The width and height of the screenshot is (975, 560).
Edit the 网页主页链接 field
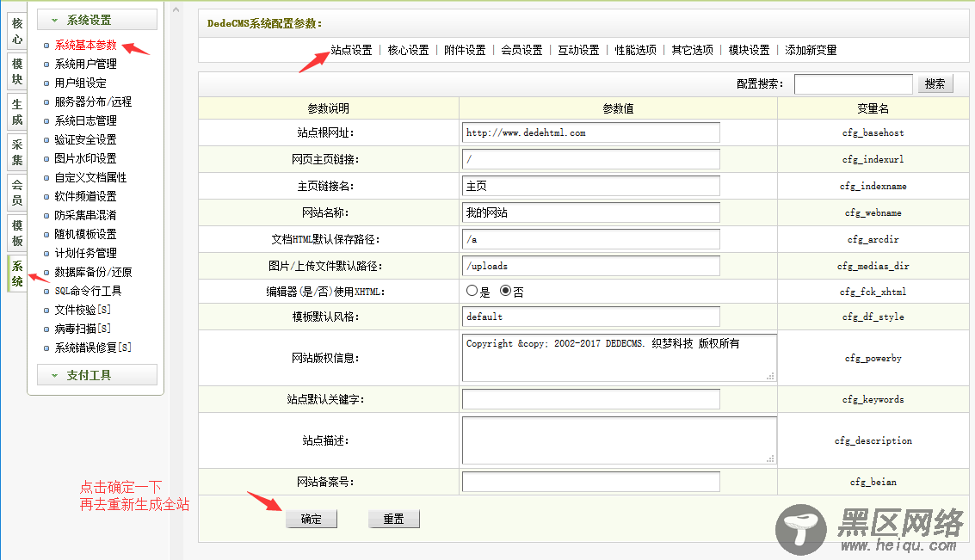(590, 159)
